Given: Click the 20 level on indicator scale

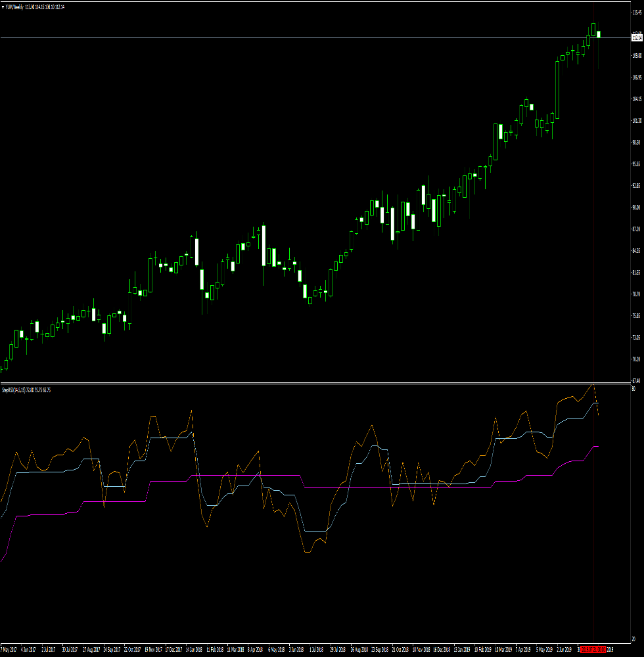Looking at the screenshot, I should point(633,639).
